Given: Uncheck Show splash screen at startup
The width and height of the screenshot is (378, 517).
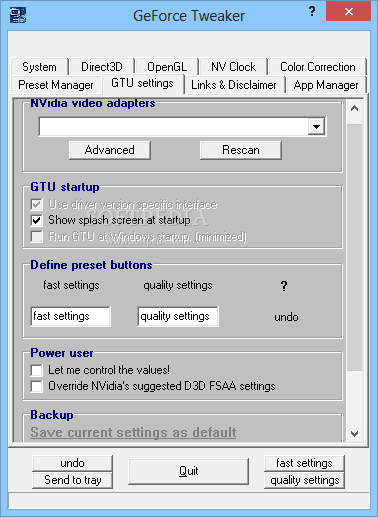Looking at the screenshot, I should [x=37, y=220].
